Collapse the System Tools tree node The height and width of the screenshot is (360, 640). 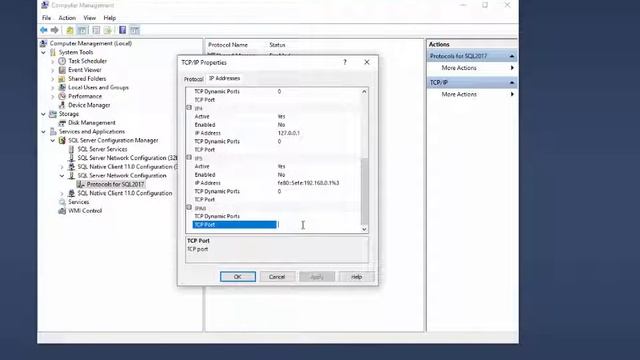(44, 52)
